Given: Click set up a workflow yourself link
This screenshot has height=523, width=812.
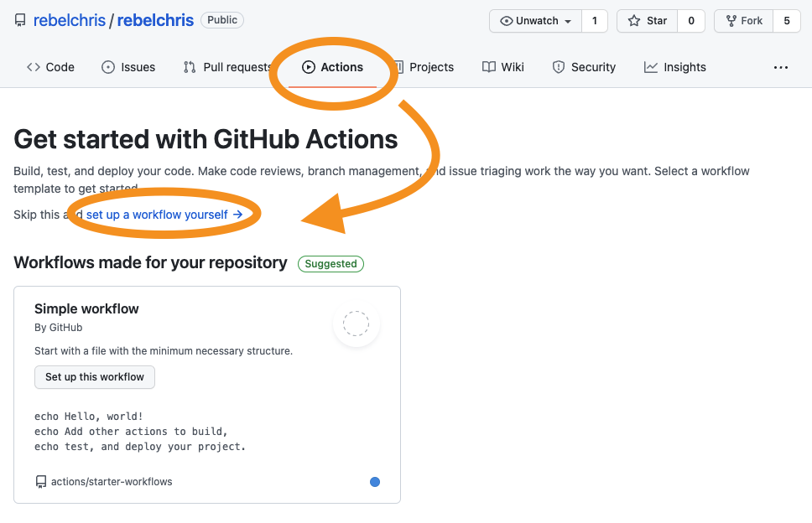Looking at the screenshot, I should pos(164,215).
